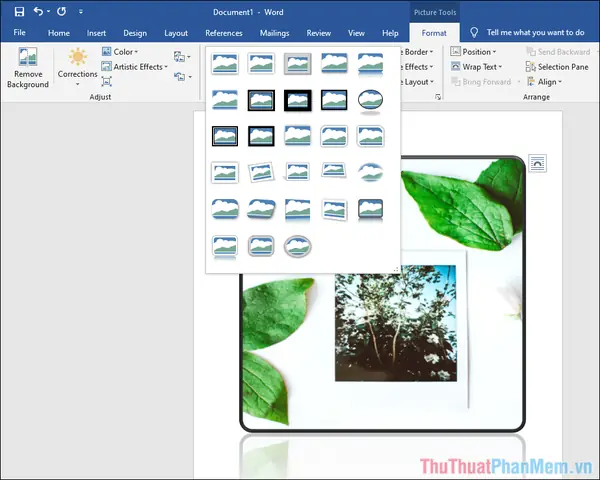The height and width of the screenshot is (480, 600).
Task: Switch to the View tab
Action: 356,33
